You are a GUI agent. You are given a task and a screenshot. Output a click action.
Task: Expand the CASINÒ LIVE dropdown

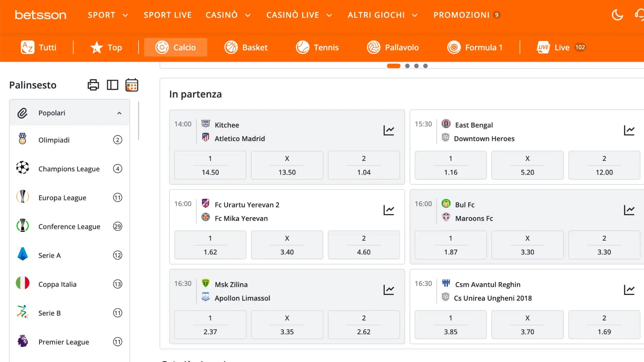pos(299,15)
